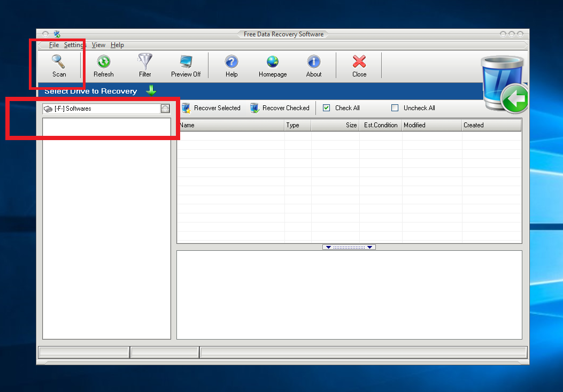Open the Settings menu
Viewport: 563px width, 392px height.
point(74,45)
